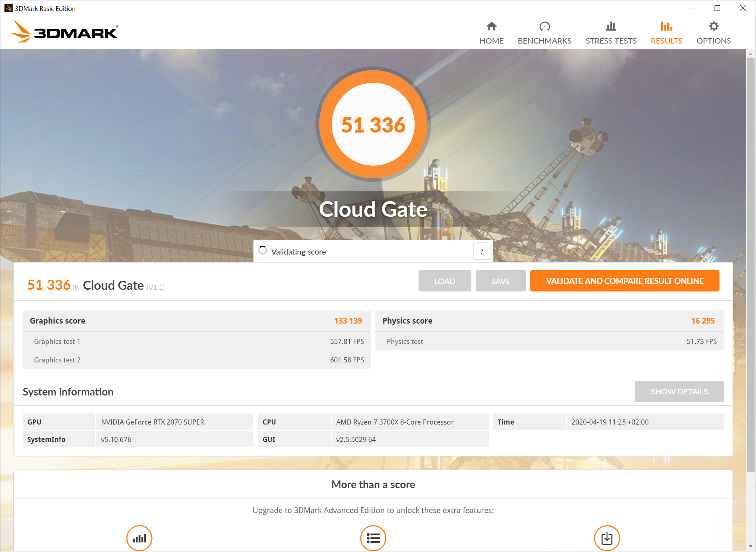Screen dimensions: 756x552
Task: Click the list feature icon at bottom
Action: (x=373, y=538)
